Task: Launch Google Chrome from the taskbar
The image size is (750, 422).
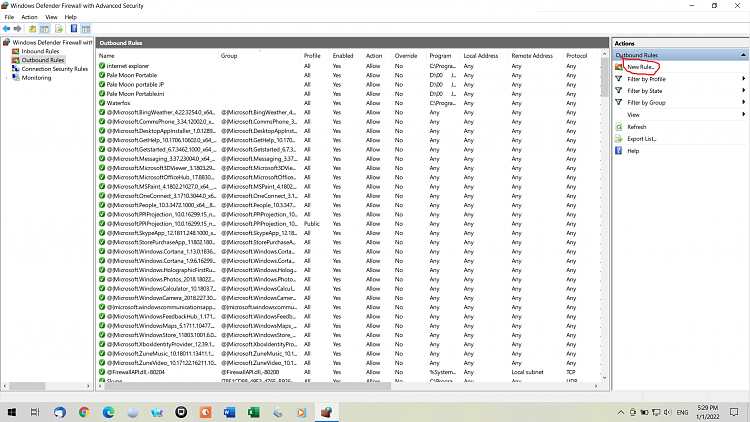Action: tap(84, 412)
